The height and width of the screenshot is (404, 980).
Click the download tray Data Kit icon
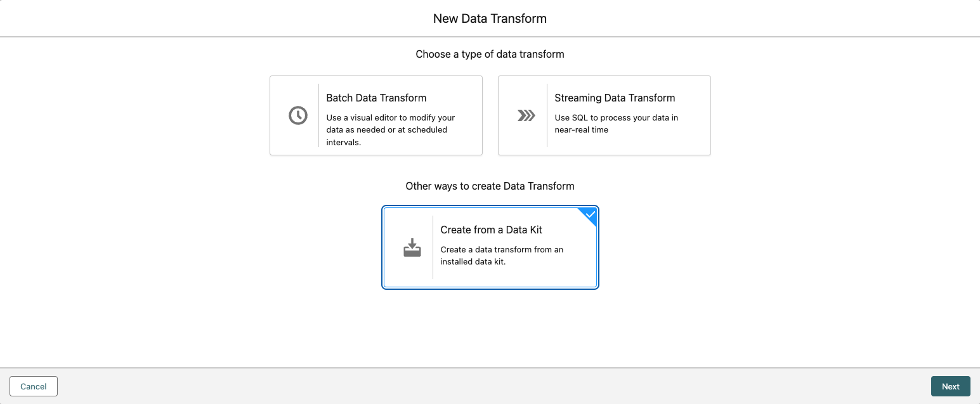click(412, 247)
